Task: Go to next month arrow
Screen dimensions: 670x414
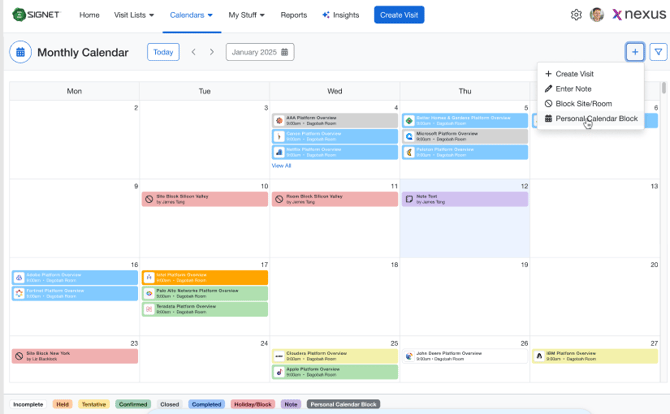Action: point(212,52)
